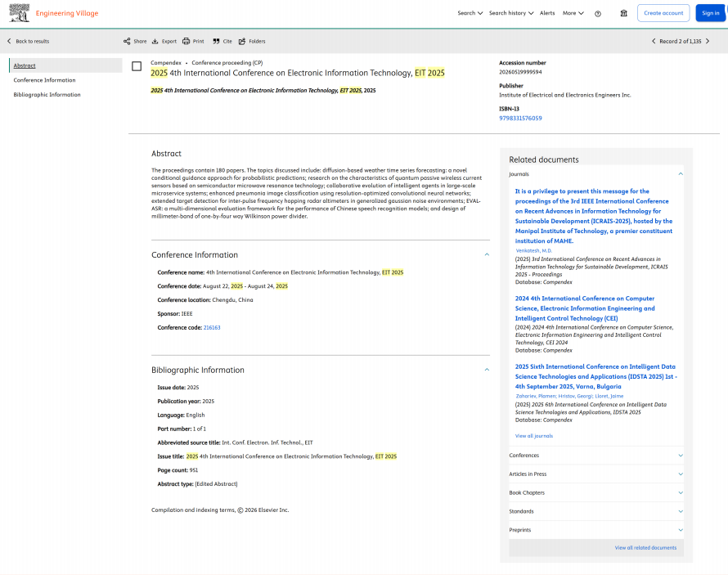Open the help question mark icon
Viewport: 728px width, 575px height.
(x=598, y=13)
